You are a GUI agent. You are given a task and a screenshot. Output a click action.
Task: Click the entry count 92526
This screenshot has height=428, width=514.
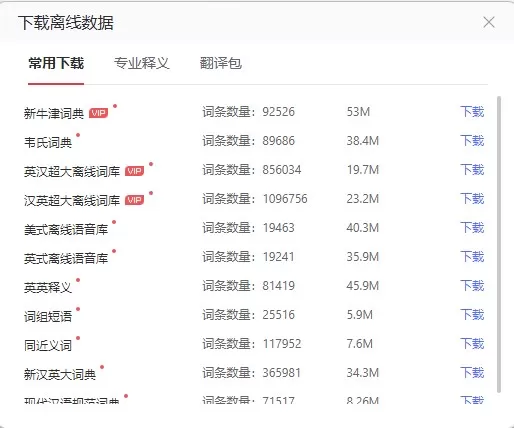tap(279, 112)
